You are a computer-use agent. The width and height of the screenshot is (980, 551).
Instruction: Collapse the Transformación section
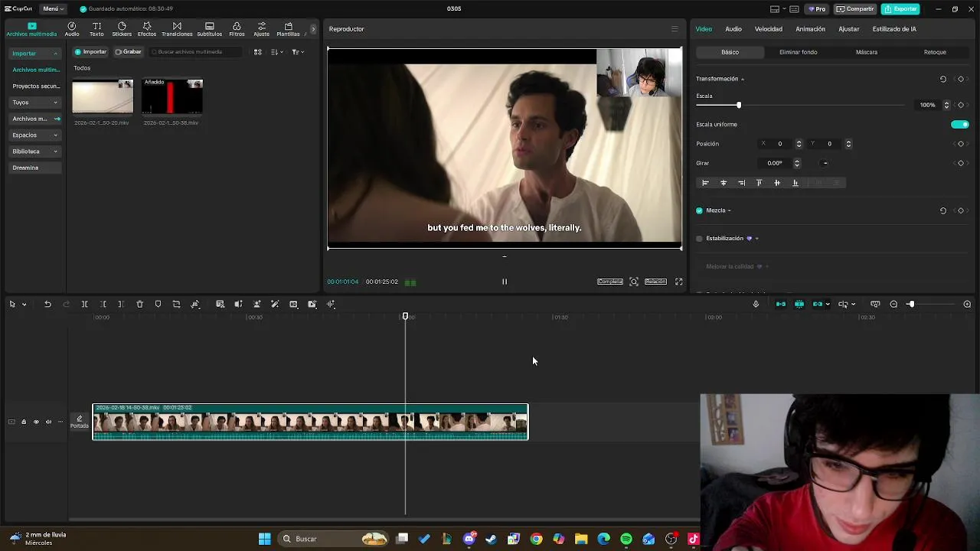742,80
